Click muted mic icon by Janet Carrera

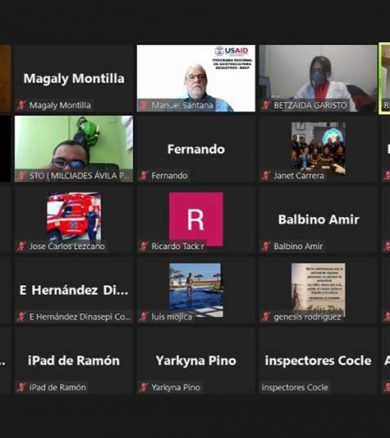(266, 175)
